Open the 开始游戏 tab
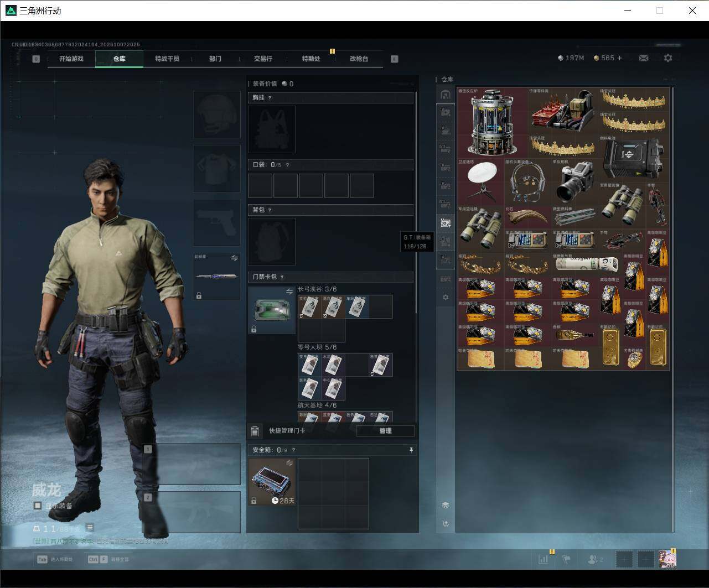Screen dimensions: 709x588 pos(71,59)
